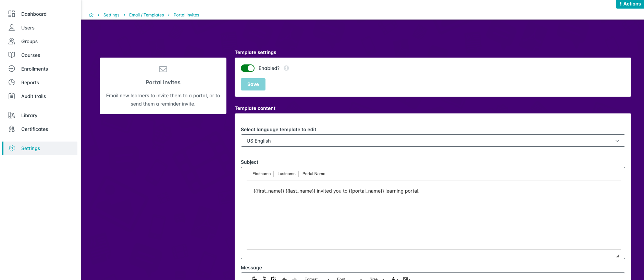This screenshot has width=644, height=280.
Task: Open Certificates in the sidebar
Action: click(34, 129)
